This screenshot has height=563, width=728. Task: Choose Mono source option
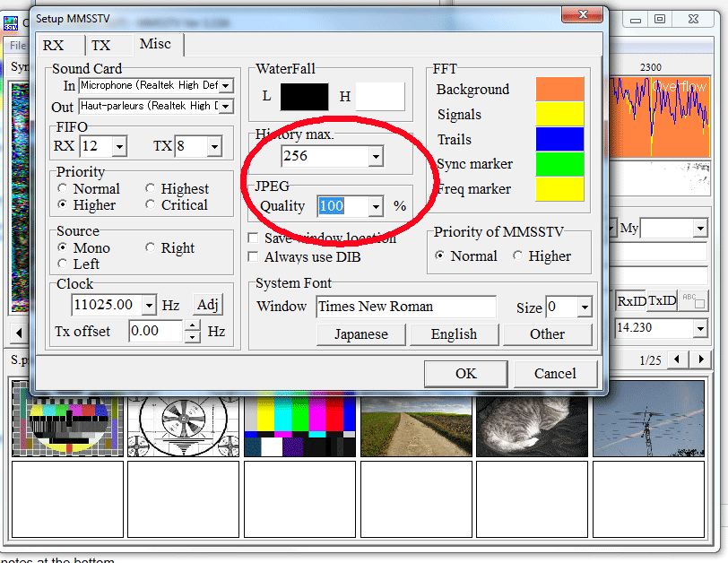coord(63,247)
